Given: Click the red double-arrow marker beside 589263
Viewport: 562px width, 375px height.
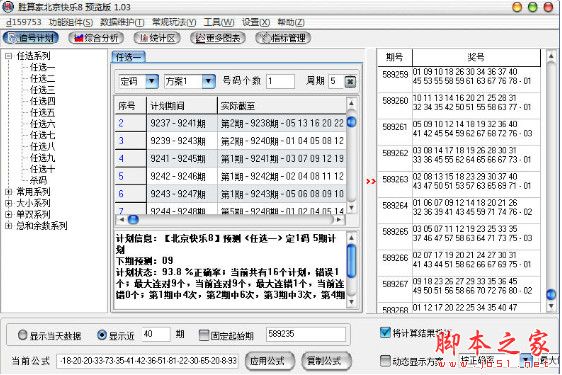Looking at the screenshot, I should pos(371,181).
